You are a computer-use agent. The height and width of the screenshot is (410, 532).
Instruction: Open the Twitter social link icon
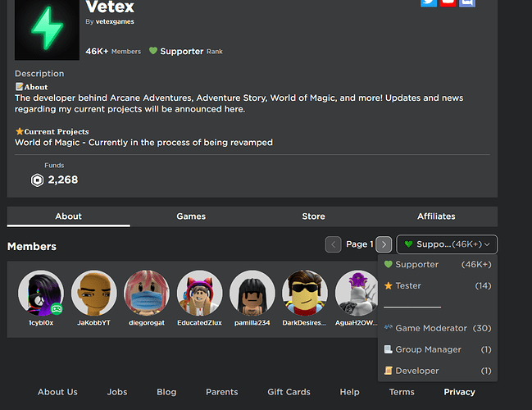pyautogui.click(x=429, y=2)
